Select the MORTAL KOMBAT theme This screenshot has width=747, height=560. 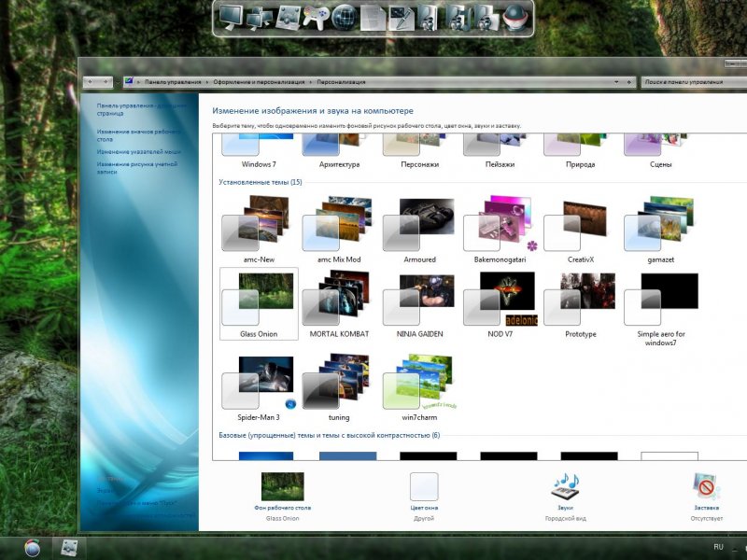[339, 304]
